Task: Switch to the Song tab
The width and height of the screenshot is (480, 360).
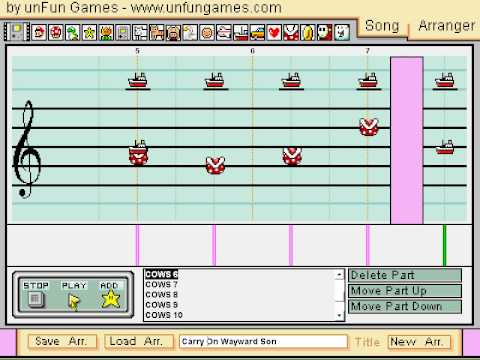Action: tap(382, 26)
